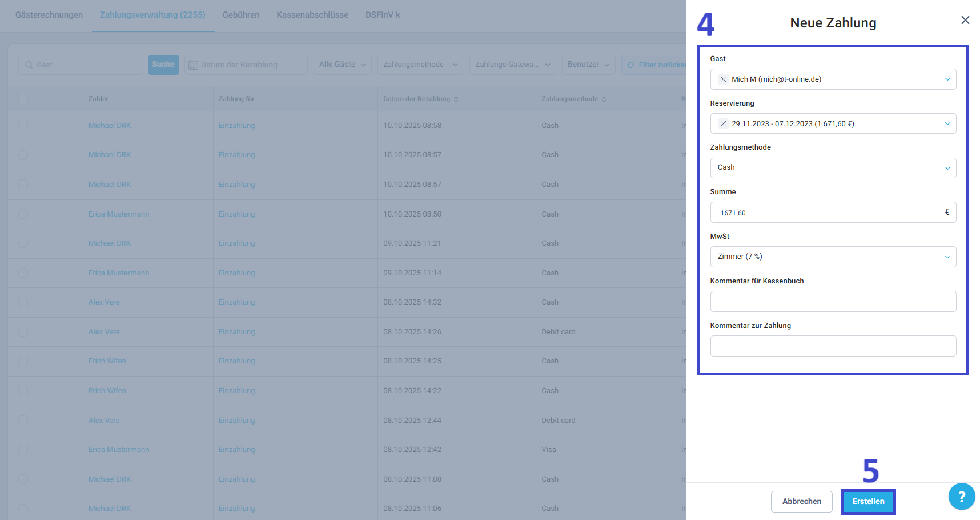980x520 pixels.
Task: Check the first Michael DRK row checkbox
Action: [x=23, y=126]
